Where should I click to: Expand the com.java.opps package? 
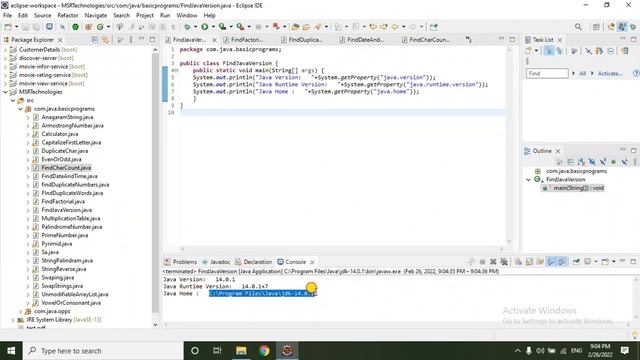[x=20, y=311]
